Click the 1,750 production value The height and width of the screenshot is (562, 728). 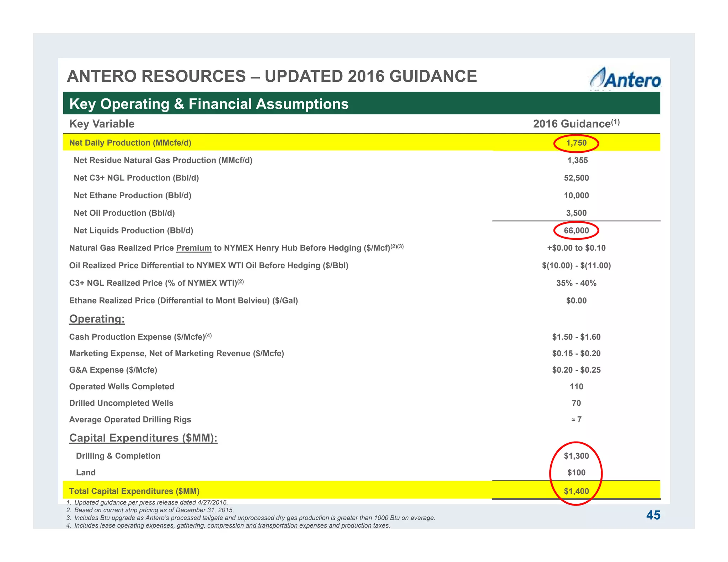click(x=576, y=143)
